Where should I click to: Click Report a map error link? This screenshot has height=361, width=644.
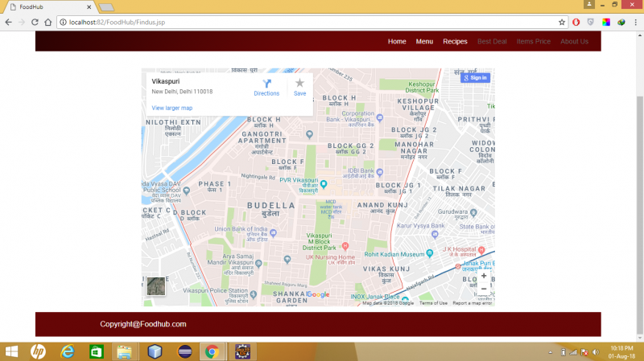473,303
